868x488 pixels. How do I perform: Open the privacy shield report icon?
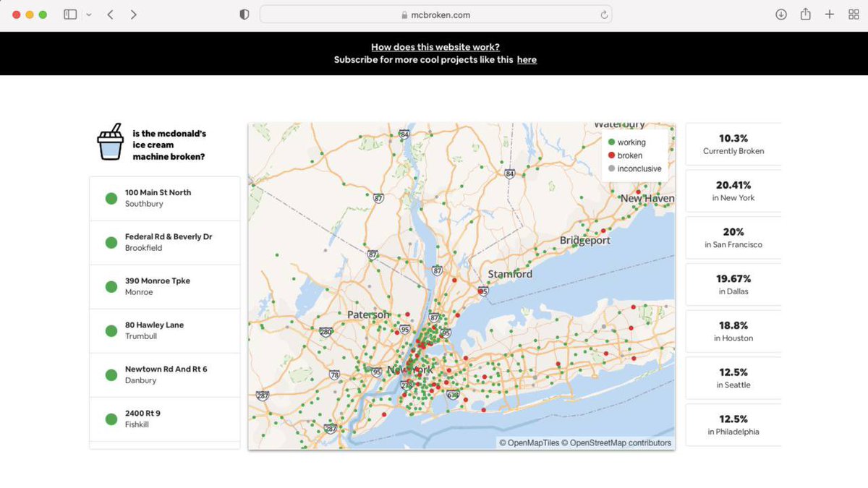click(244, 14)
